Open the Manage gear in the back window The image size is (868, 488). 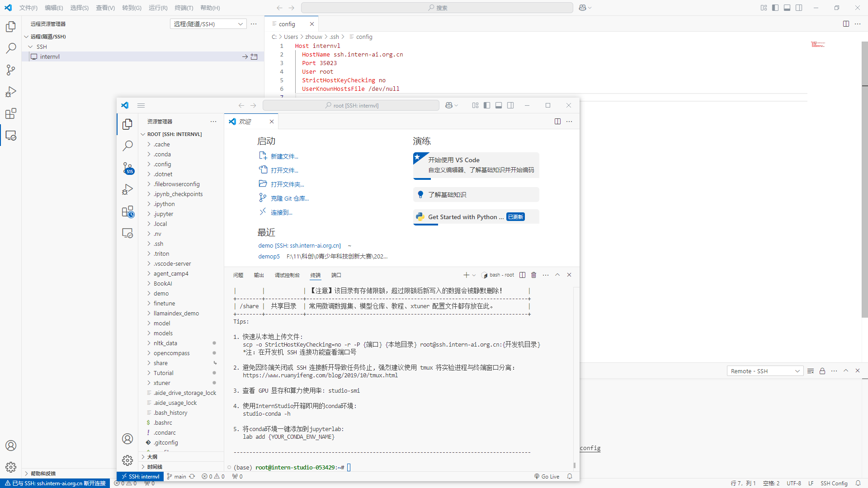click(11, 467)
